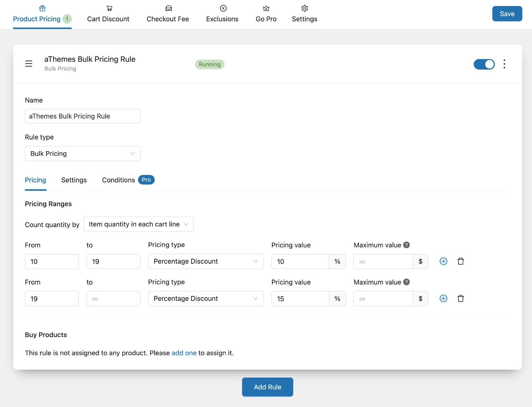
Task: Click the 'Bulk Pricing' subtitle under rule title
Action: tap(60, 68)
